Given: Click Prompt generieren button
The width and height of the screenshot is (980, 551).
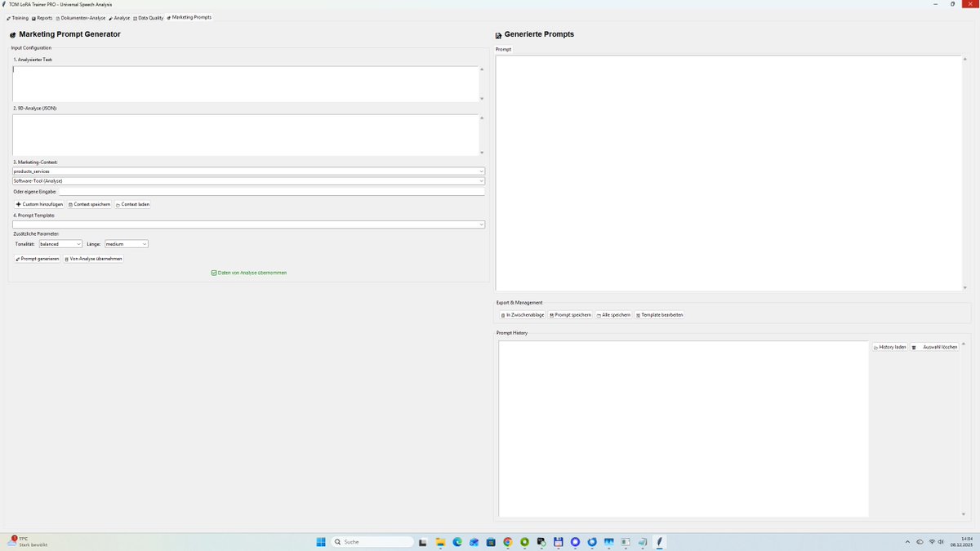Looking at the screenshot, I should [x=38, y=258].
